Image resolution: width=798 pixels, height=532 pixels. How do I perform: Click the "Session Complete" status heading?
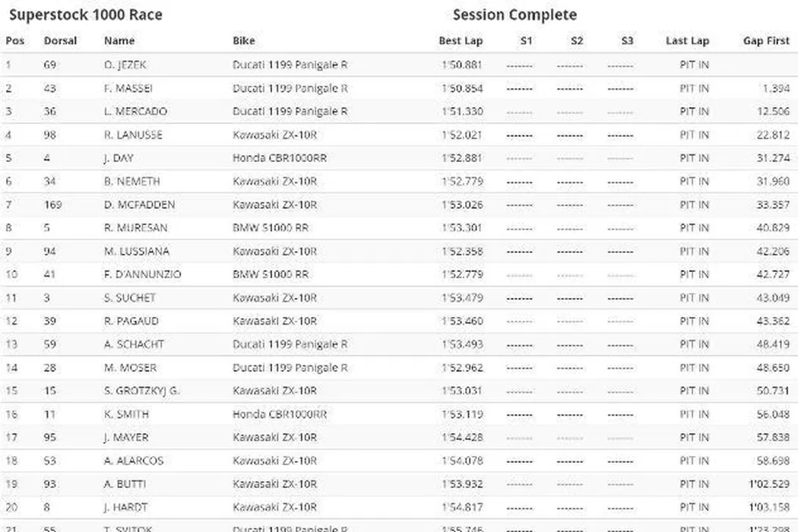click(x=515, y=14)
